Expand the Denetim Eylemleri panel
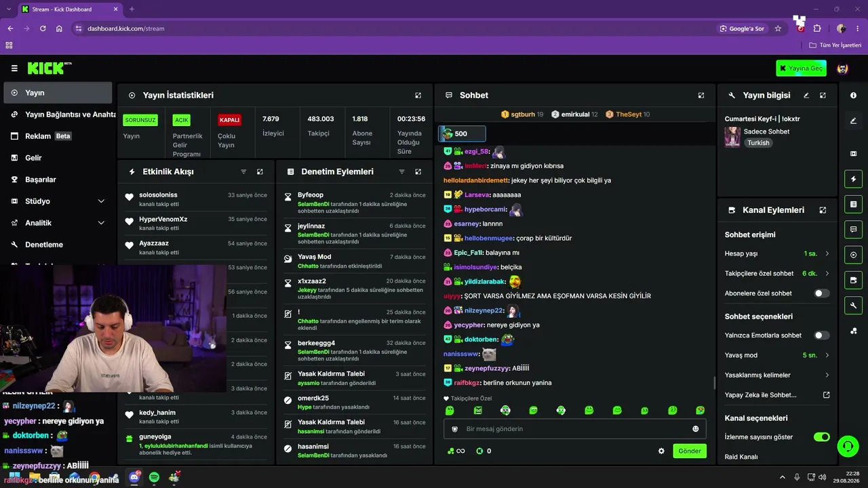 [418, 172]
